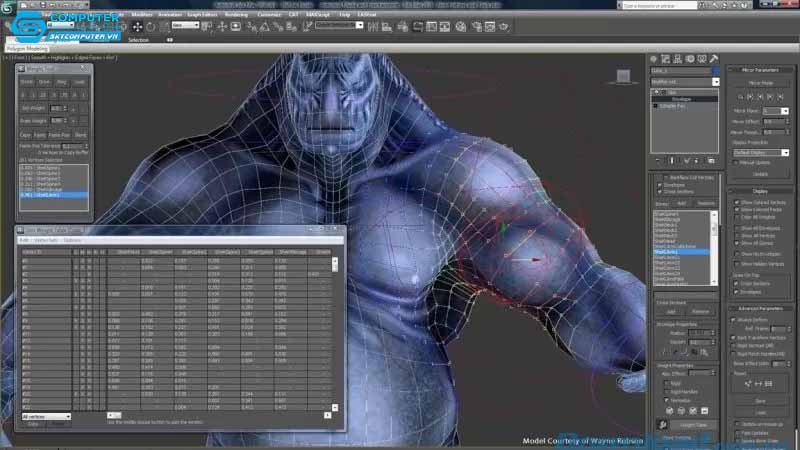Select the Move transform tool
Image resolution: width=800 pixels, height=450 pixels.
(137, 27)
